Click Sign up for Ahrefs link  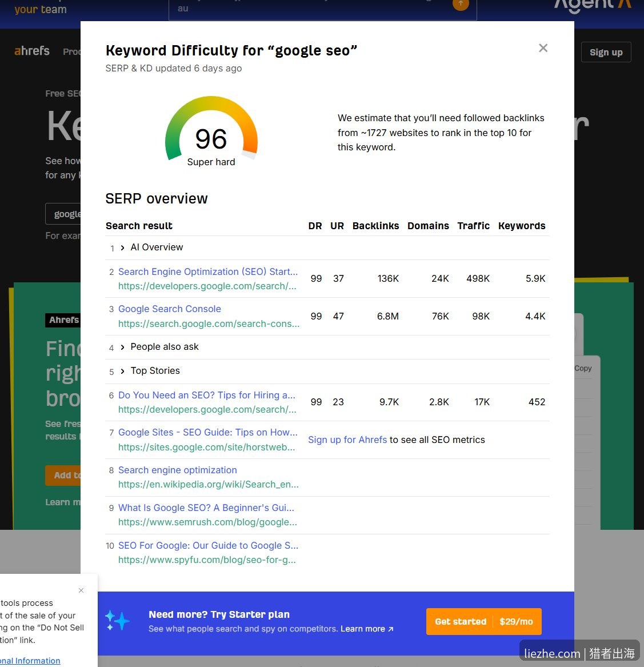[347, 440]
